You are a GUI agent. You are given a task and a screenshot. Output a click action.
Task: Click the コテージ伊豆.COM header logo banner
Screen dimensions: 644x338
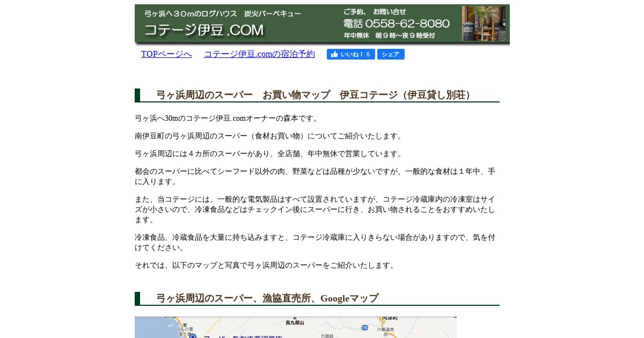tap(204, 30)
